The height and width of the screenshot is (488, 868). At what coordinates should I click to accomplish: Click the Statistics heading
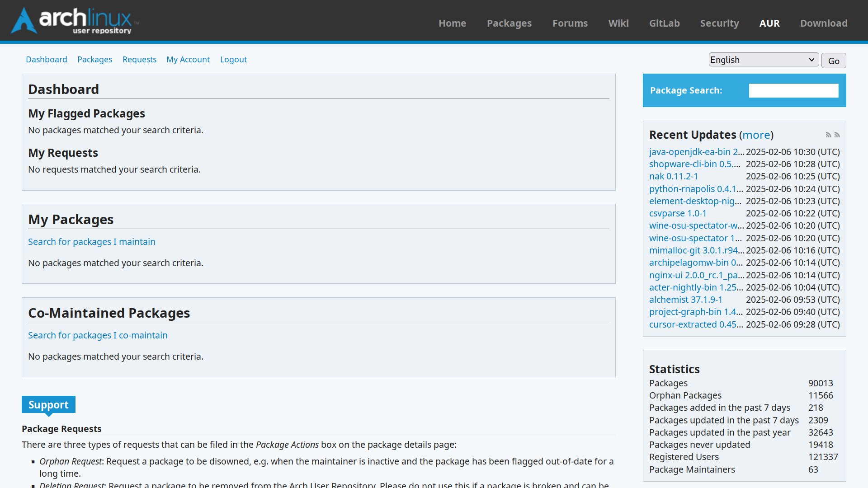[x=674, y=369]
